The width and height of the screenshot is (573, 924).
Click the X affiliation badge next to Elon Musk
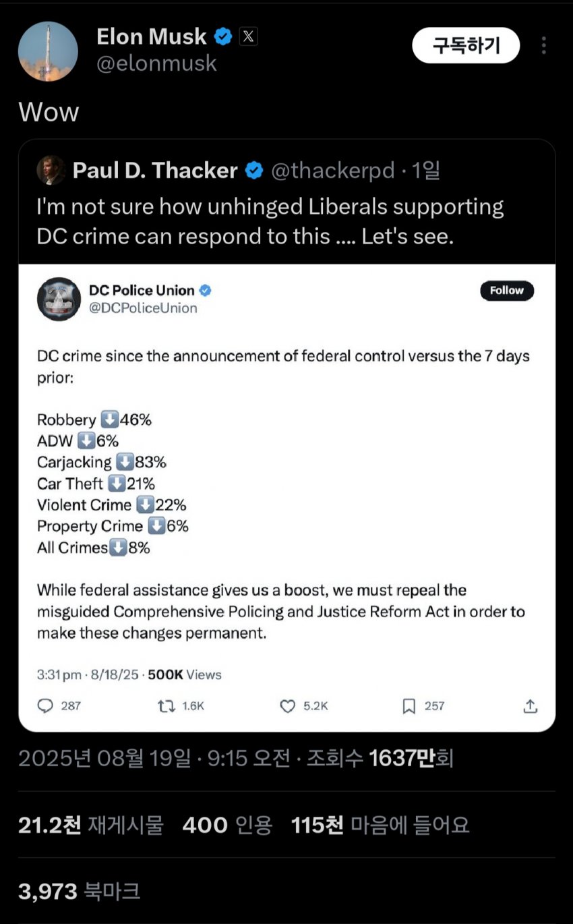pos(248,36)
